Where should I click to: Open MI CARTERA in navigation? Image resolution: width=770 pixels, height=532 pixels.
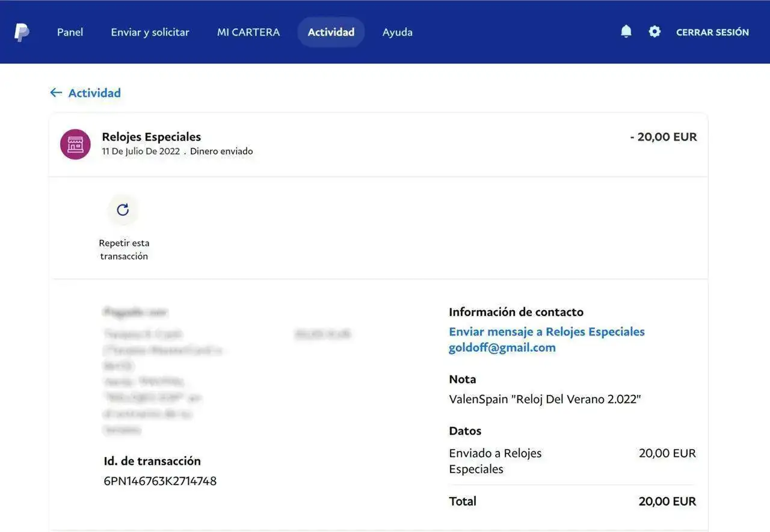tap(248, 32)
